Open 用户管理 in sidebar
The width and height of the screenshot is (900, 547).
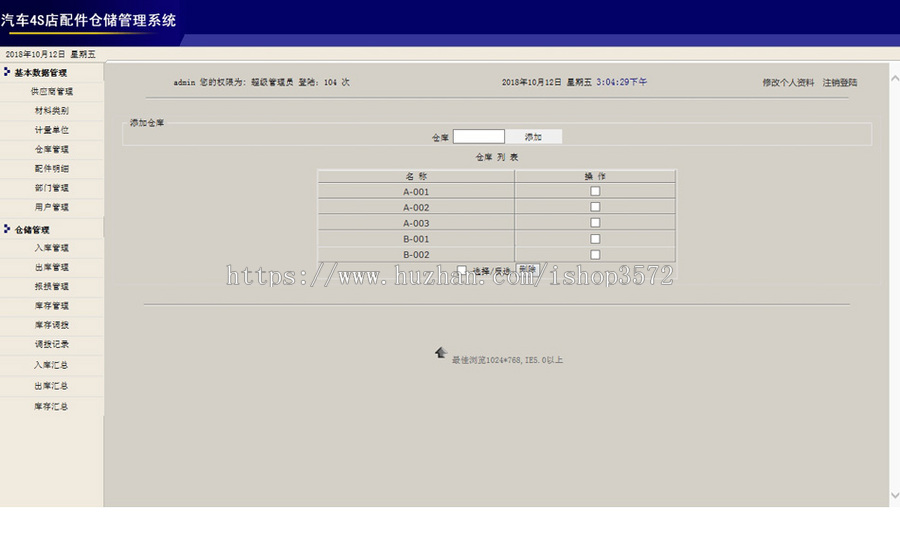pos(52,207)
